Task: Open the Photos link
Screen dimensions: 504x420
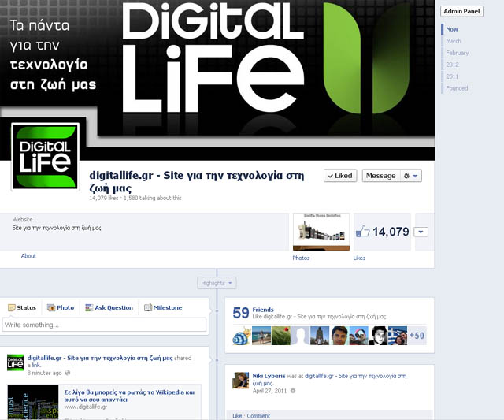Action: click(301, 258)
